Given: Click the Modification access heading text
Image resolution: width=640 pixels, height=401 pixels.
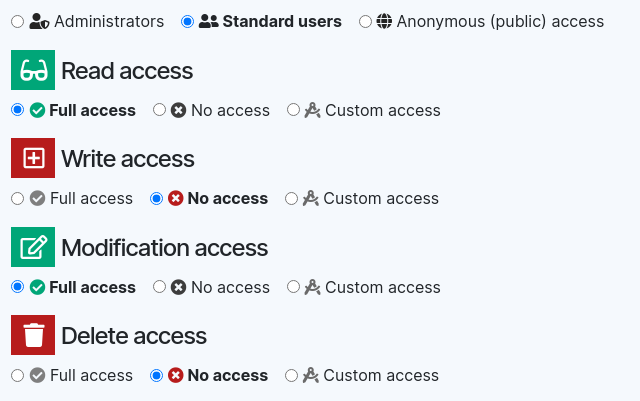Looking at the screenshot, I should point(164,247).
